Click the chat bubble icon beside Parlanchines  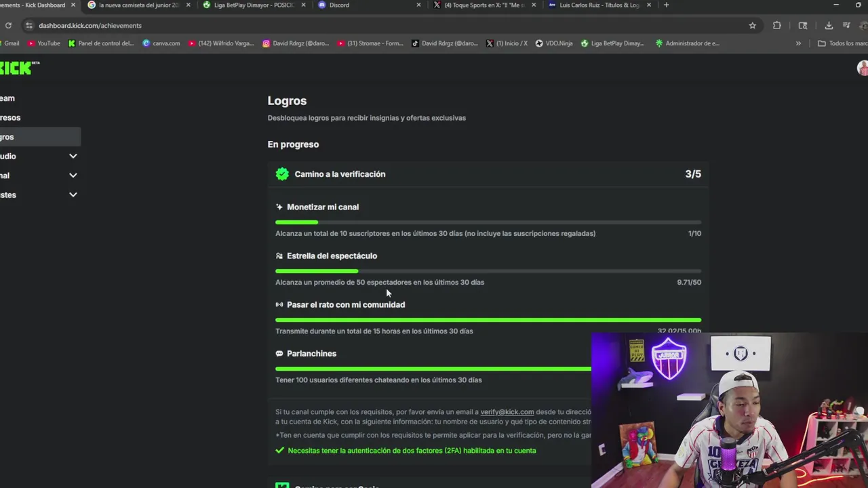279,353
